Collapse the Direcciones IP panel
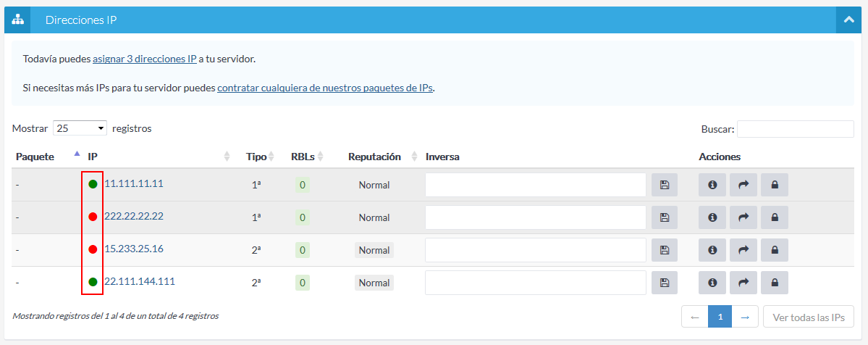This screenshot has height=345, width=868. 849,20
